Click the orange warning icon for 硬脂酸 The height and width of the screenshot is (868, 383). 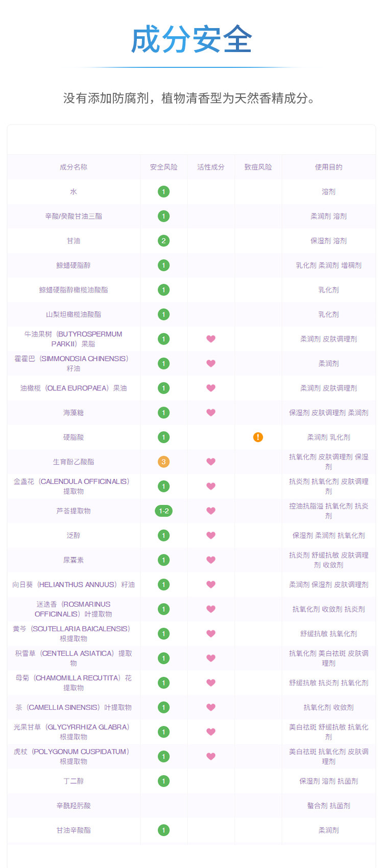pyautogui.click(x=258, y=437)
